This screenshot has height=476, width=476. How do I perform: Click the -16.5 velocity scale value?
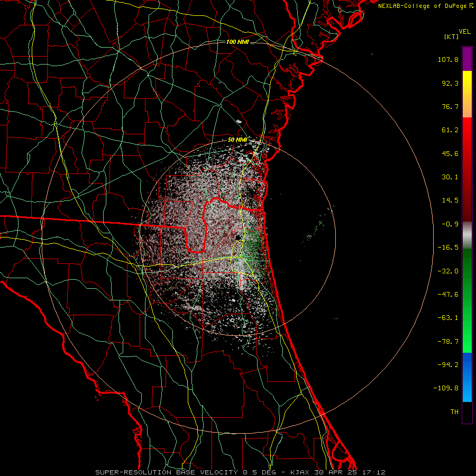tap(448, 248)
